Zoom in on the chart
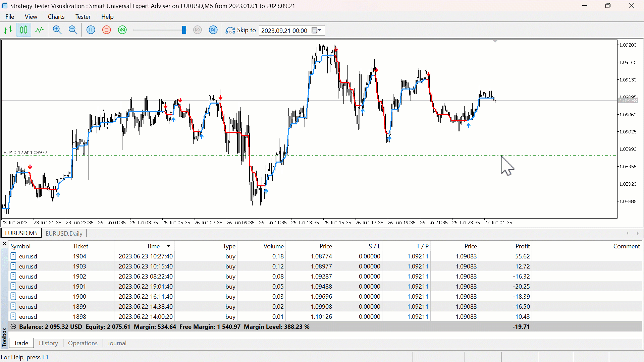Image resolution: width=644 pixels, height=362 pixels. coord(57,30)
